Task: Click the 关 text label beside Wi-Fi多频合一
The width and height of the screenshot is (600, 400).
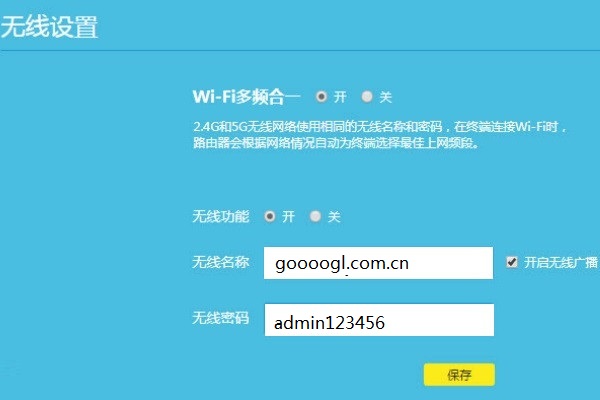Action: click(x=385, y=97)
